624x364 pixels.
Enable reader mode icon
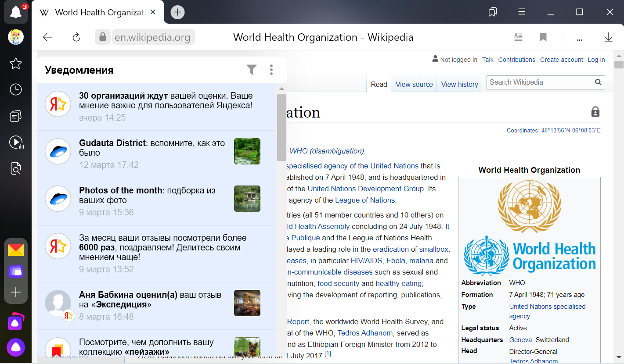pyautogui.click(x=519, y=37)
